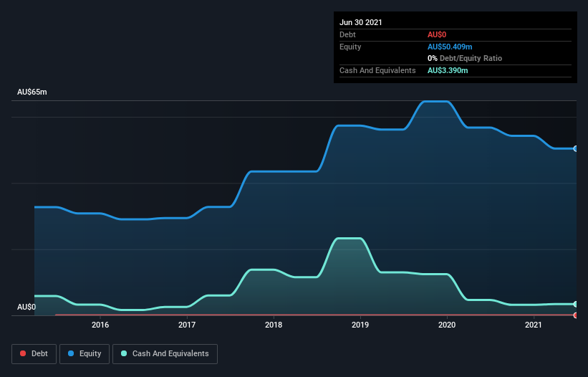Click the AU$50.409m equity value

450,47
